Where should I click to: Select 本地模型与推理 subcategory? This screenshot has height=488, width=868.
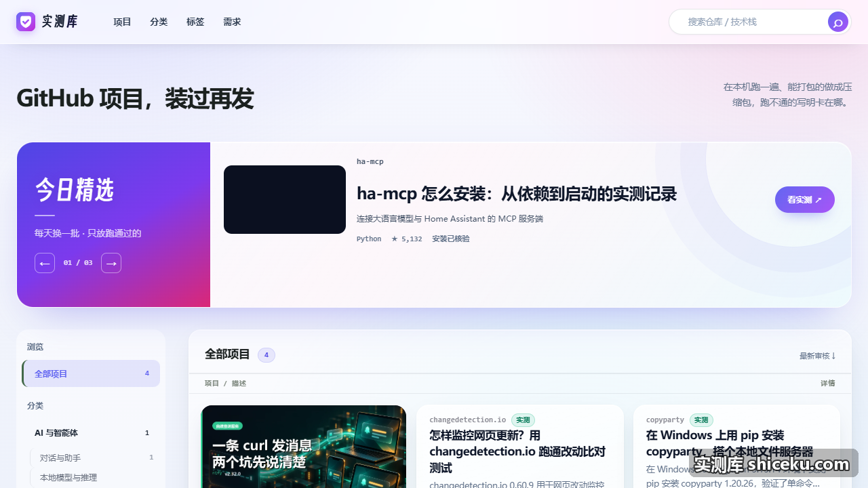point(94,477)
